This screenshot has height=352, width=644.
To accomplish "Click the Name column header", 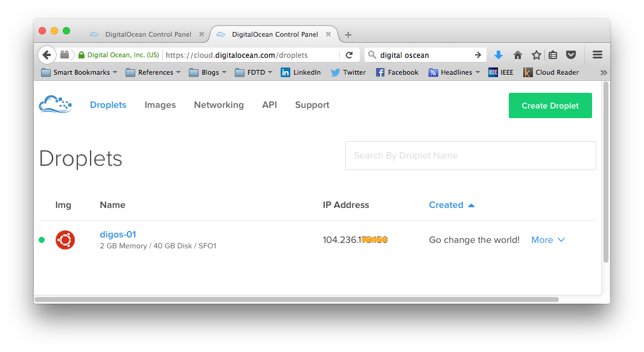I will 112,205.
